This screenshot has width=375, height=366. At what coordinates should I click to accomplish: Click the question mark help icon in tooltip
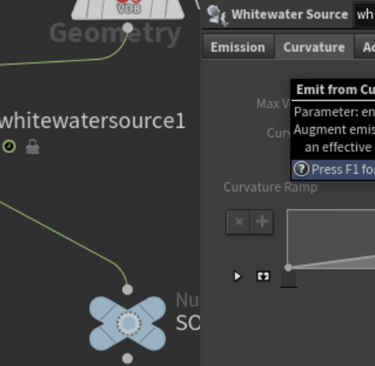301,169
